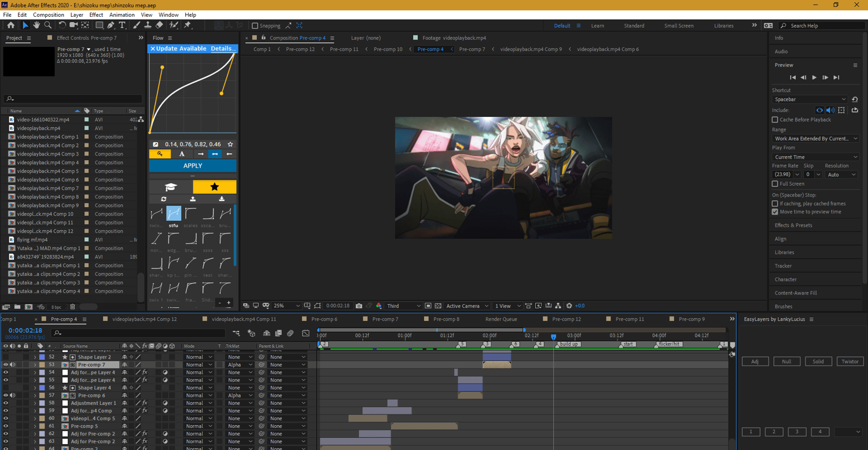Open the Composition menu
The width and height of the screenshot is (868, 450).
point(49,14)
